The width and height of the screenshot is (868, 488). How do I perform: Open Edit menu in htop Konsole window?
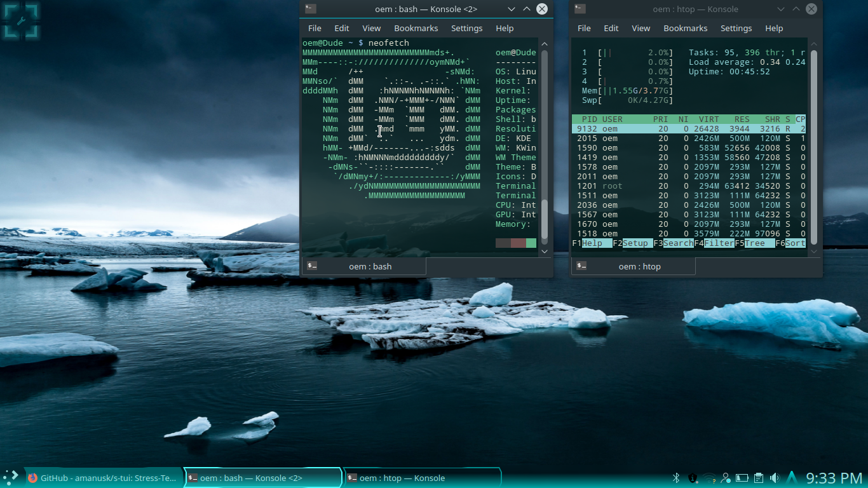[x=611, y=28]
